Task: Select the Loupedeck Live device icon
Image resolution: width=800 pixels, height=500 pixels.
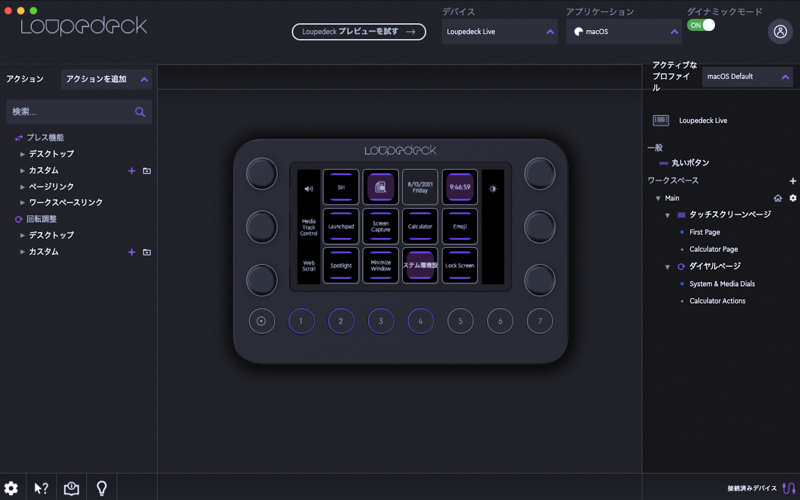Action: click(661, 120)
